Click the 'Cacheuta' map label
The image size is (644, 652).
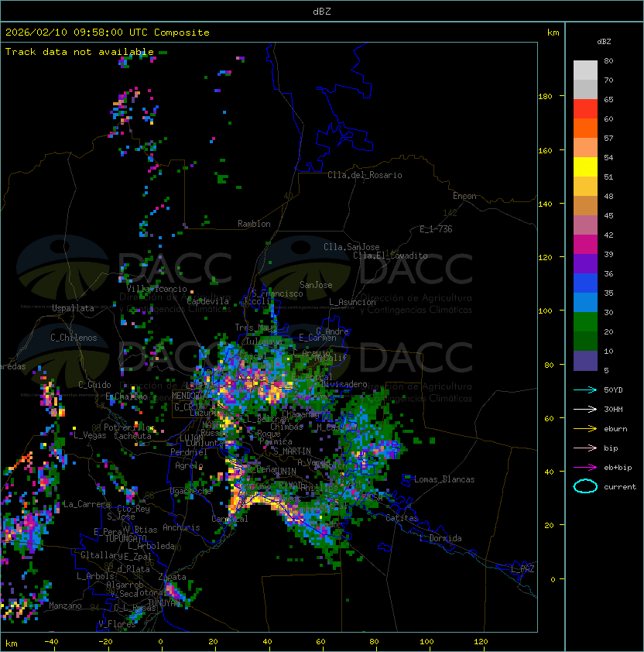[x=132, y=436]
